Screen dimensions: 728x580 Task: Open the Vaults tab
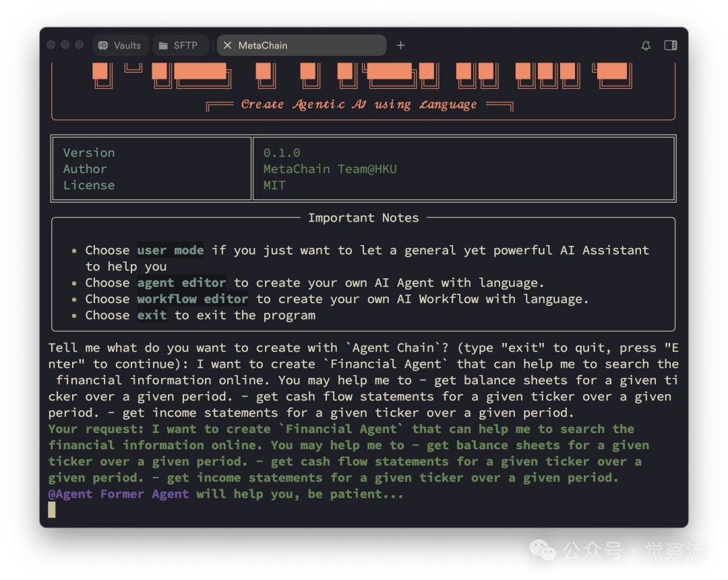click(x=120, y=46)
